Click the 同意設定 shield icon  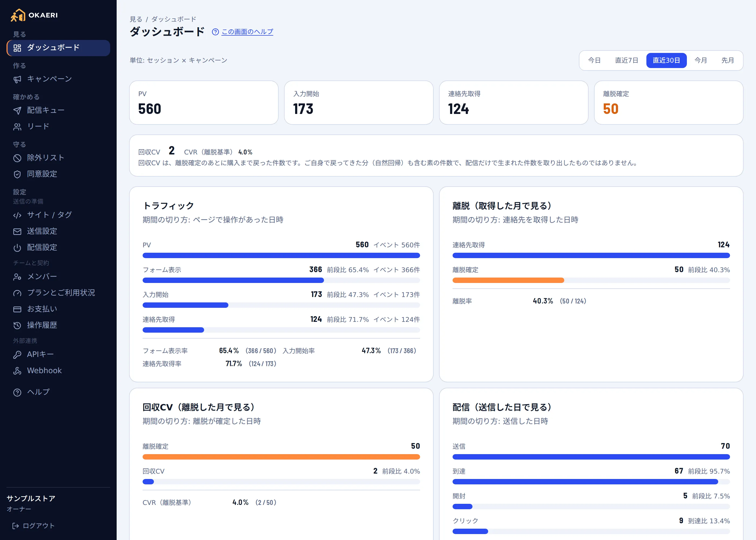tap(17, 174)
